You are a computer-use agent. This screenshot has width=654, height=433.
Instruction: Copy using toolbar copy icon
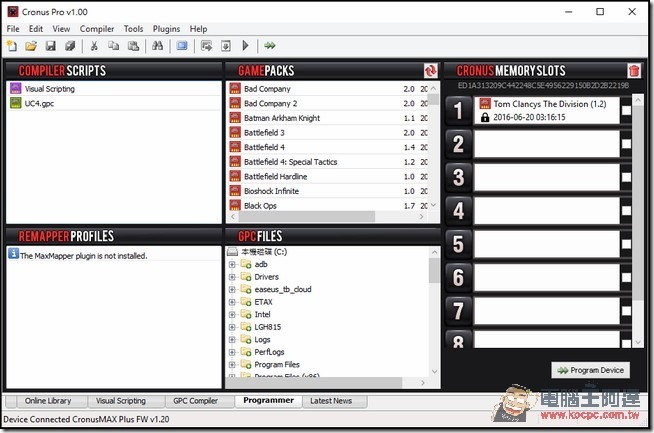[113, 45]
